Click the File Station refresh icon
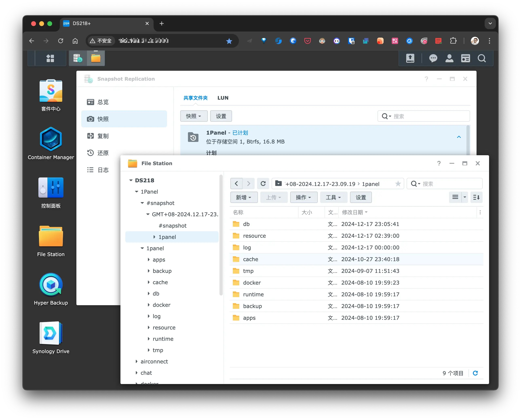 click(x=263, y=184)
